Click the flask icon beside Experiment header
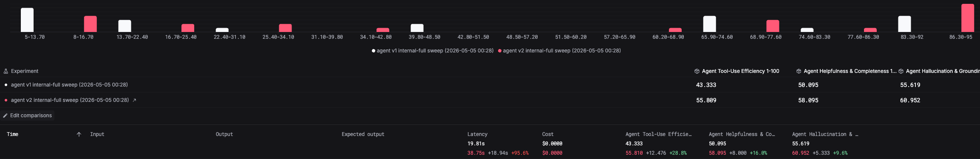 6,71
